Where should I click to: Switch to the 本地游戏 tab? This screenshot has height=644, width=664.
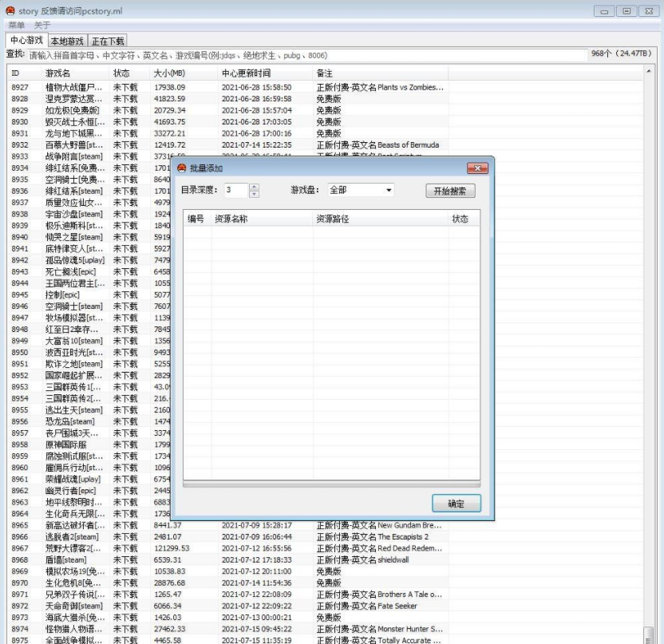click(x=66, y=41)
